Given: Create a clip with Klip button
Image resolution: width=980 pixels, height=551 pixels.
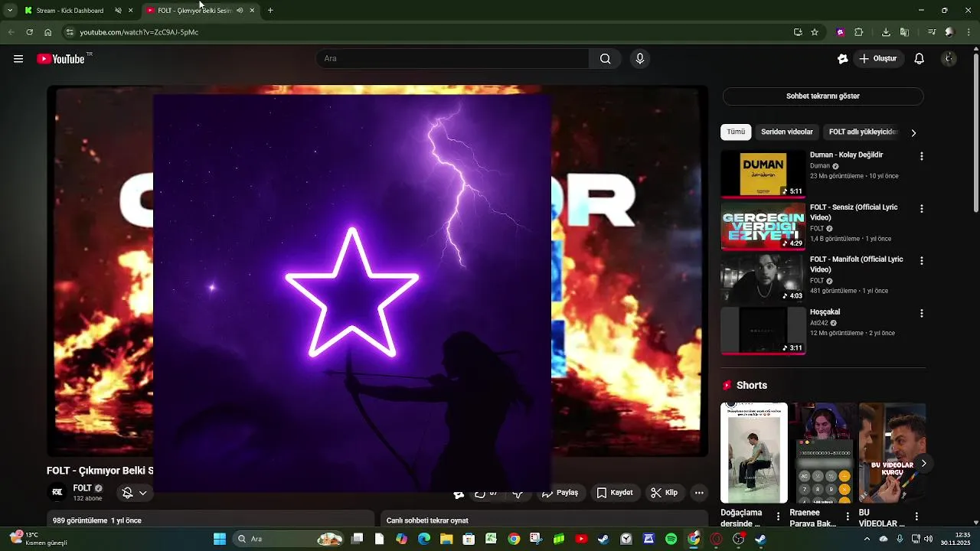Looking at the screenshot, I should coord(664,493).
